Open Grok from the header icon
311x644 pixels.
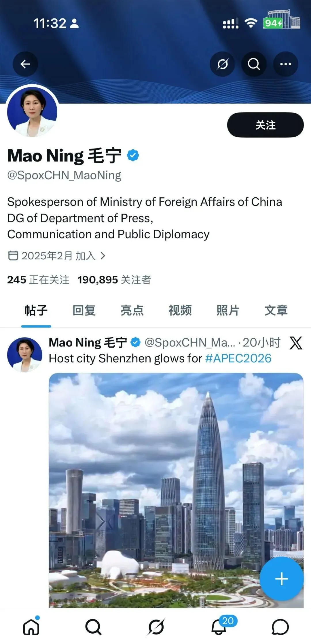[x=222, y=64]
